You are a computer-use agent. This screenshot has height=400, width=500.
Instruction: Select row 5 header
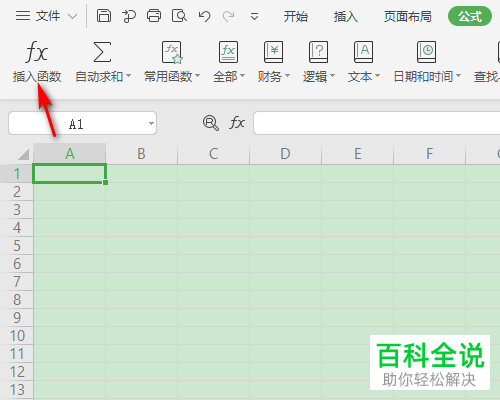17,246
